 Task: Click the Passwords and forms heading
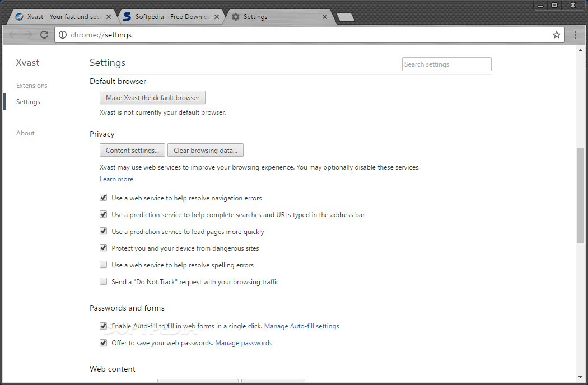click(x=127, y=308)
